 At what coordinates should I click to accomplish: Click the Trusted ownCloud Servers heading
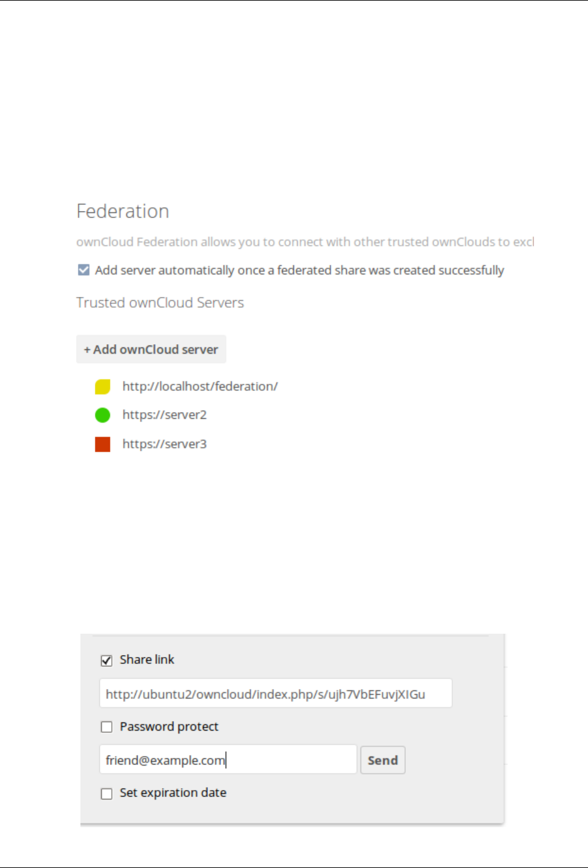tap(160, 303)
